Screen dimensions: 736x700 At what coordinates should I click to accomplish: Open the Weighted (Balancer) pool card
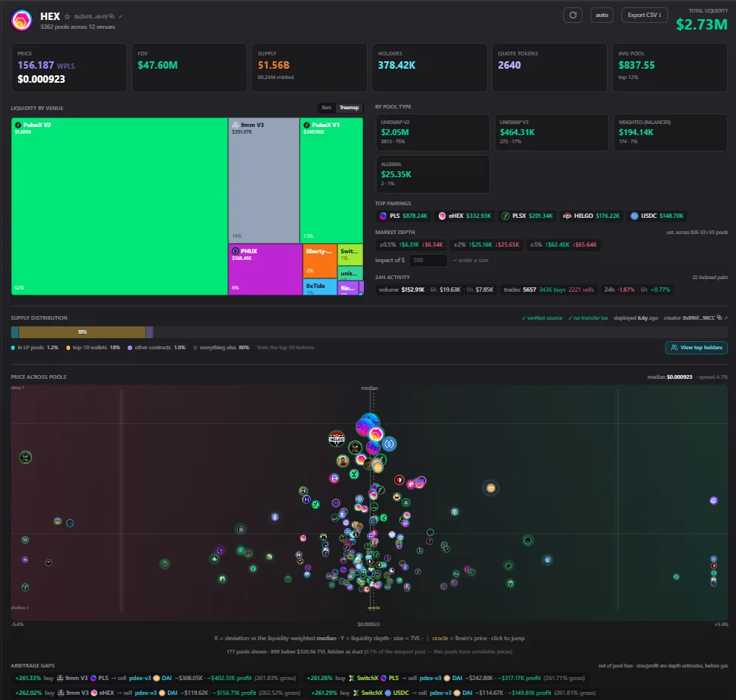coord(670,132)
